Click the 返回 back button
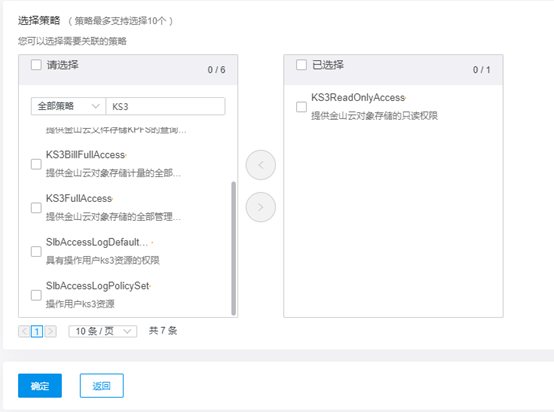554x412 pixels. 102,386
